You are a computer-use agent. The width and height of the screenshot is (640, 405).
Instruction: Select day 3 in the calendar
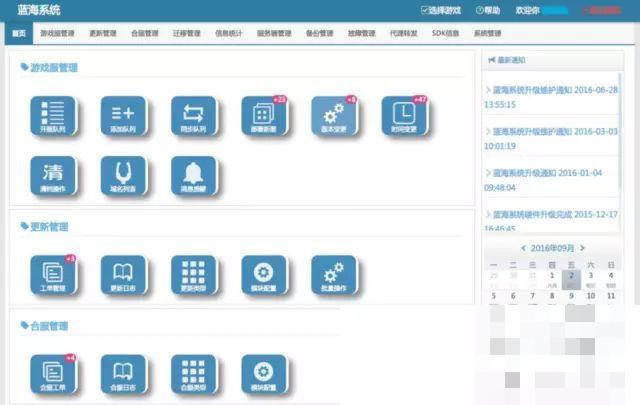click(591, 279)
